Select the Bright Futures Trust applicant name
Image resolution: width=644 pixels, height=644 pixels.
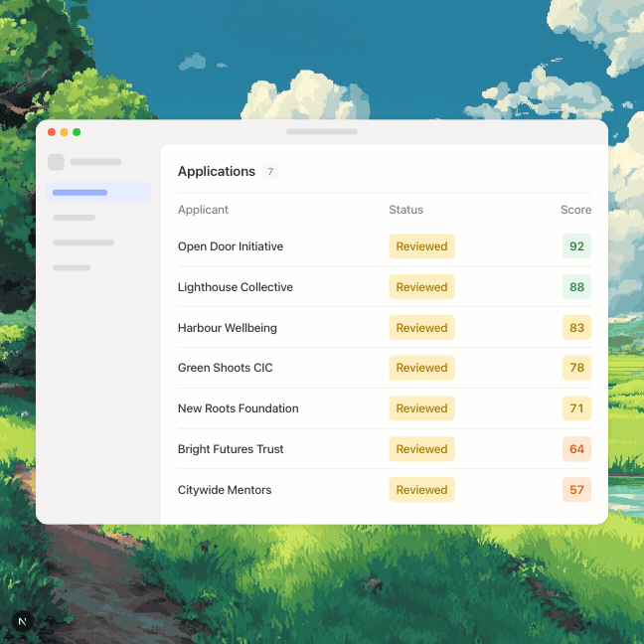pos(231,449)
